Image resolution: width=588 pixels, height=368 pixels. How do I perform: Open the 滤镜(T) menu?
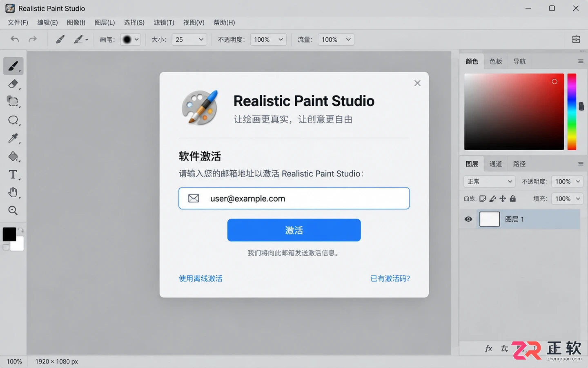164,22
